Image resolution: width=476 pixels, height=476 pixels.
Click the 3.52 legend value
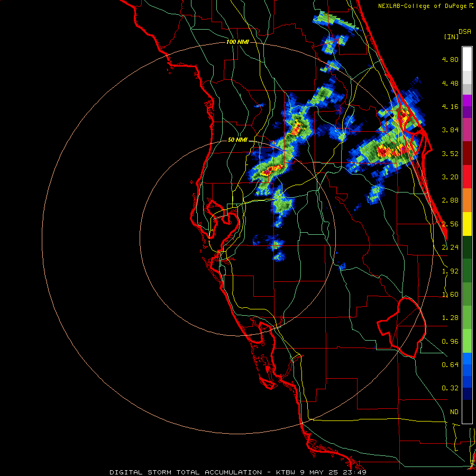point(450,153)
